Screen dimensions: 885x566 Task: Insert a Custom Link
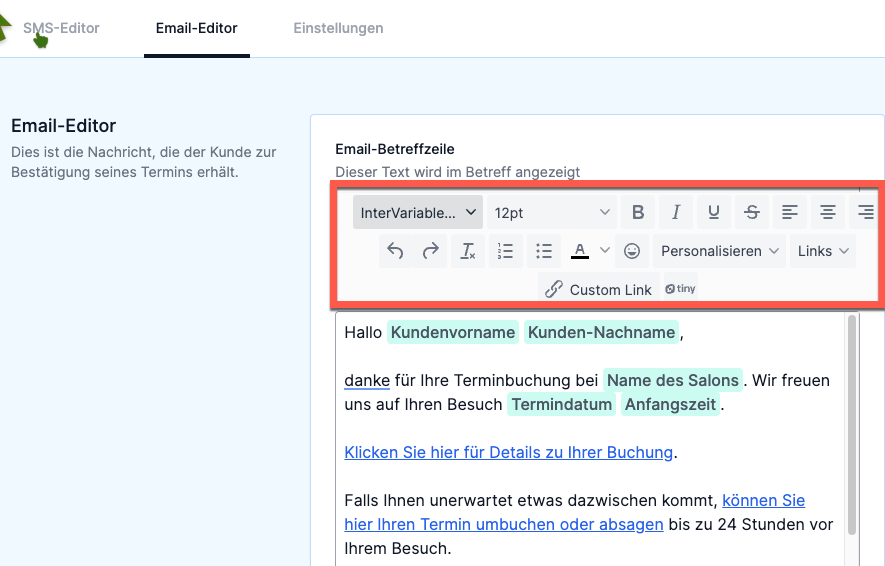(599, 289)
